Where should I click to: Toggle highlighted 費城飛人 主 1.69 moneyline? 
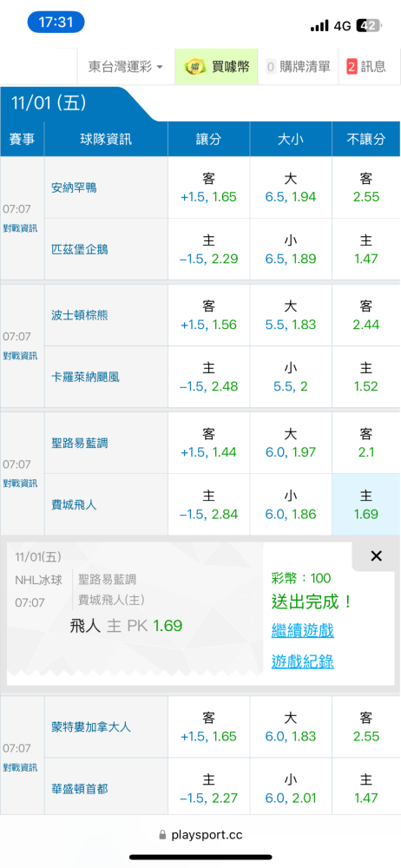(366, 505)
